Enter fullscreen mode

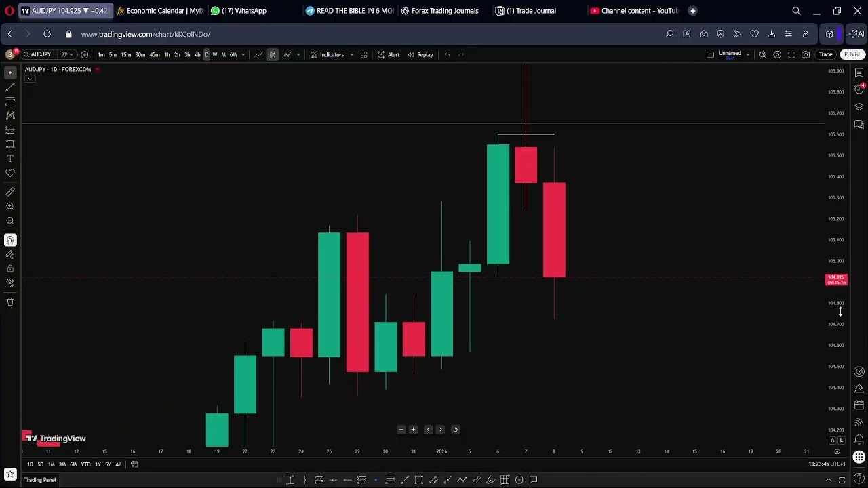point(791,54)
